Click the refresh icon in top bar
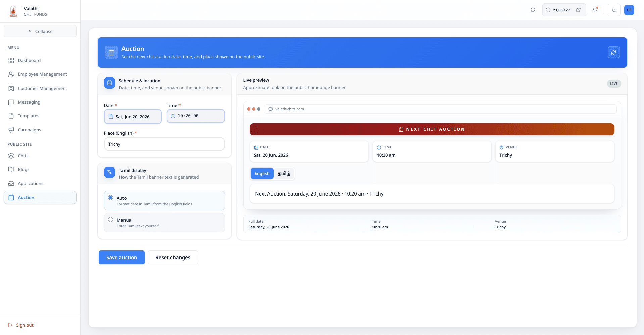This screenshot has height=335, width=644. (x=533, y=10)
